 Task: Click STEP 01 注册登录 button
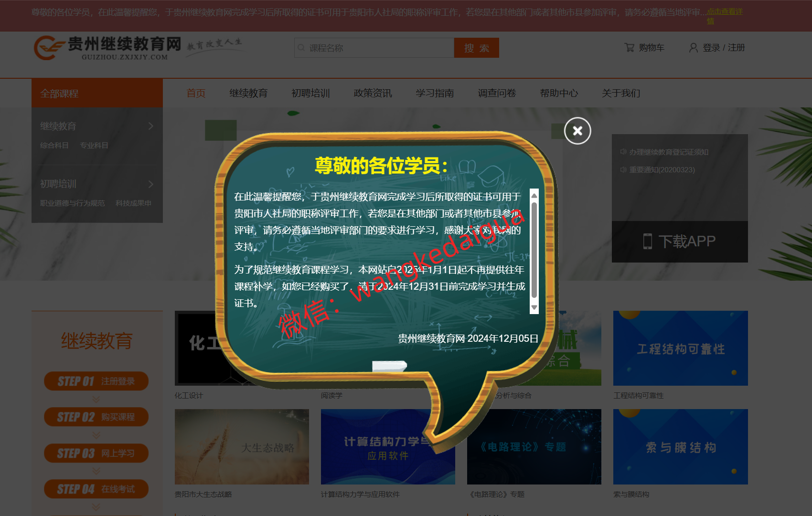[96, 381]
